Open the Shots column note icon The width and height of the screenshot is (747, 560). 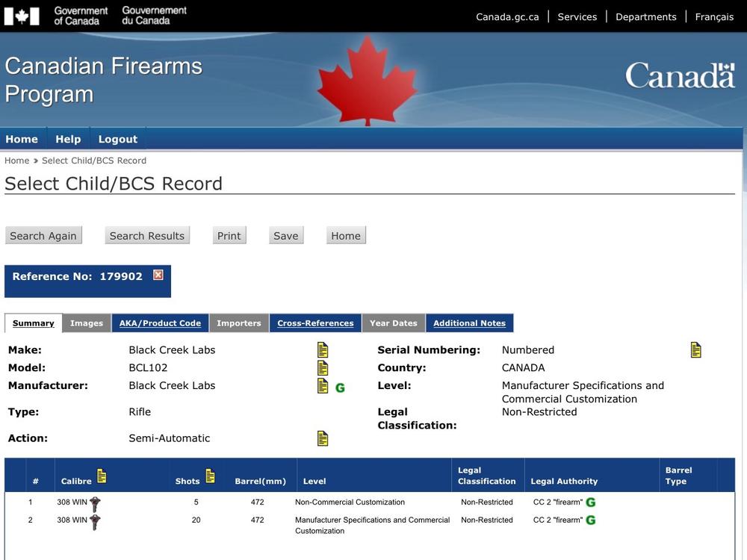[210, 476]
